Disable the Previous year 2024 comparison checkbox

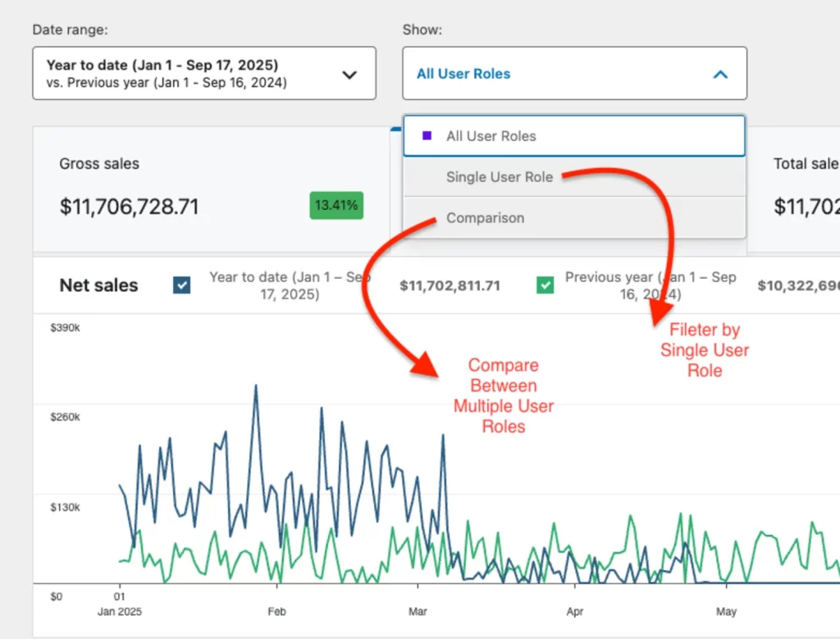point(545,285)
